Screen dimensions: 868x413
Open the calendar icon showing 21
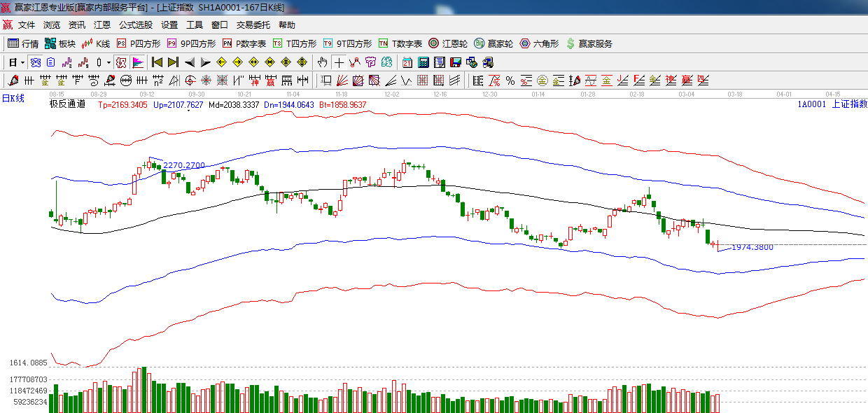point(407,62)
